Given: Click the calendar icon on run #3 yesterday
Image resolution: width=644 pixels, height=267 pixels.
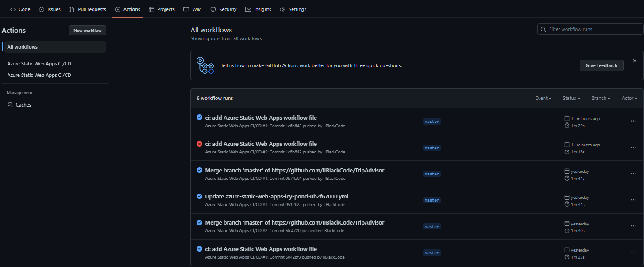Looking at the screenshot, I should [x=567, y=197].
